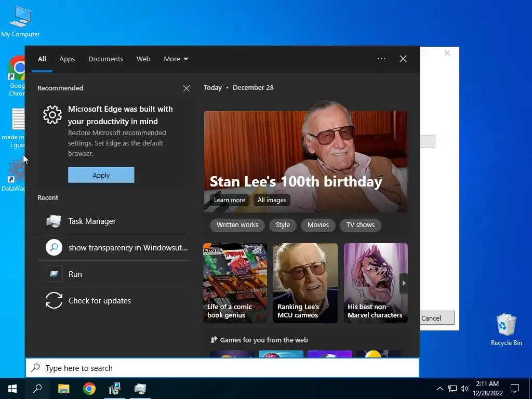
Task: Open 'Ranking Lee's MCU cameos' card
Action: 305,283
